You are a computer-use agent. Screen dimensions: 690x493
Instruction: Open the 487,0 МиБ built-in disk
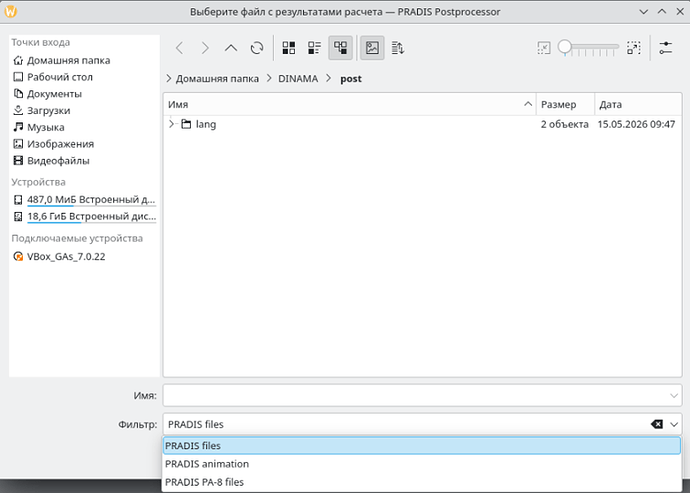click(x=84, y=200)
